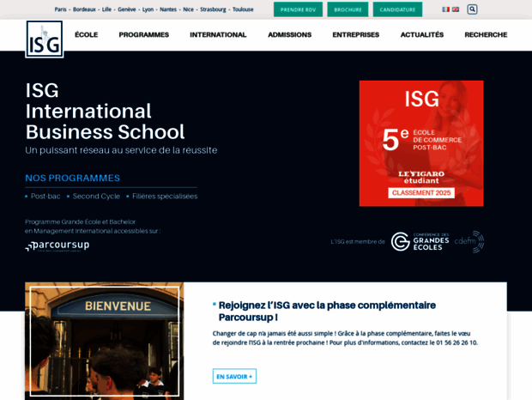Click the BROCHURE button

pyautogui.click(x=348, y=9)
